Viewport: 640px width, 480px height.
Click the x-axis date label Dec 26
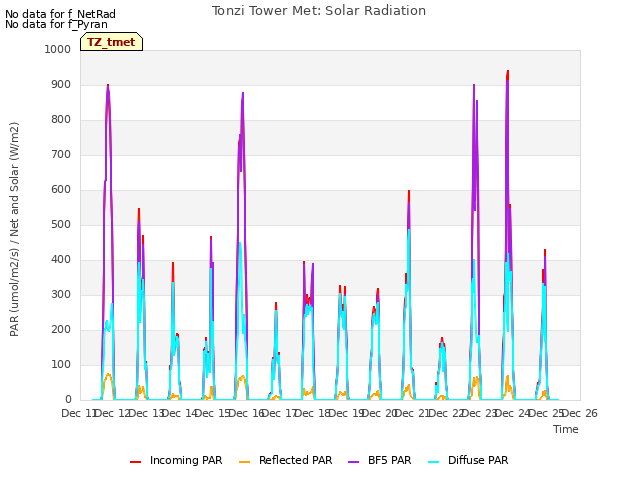click(x=580, y=413)
